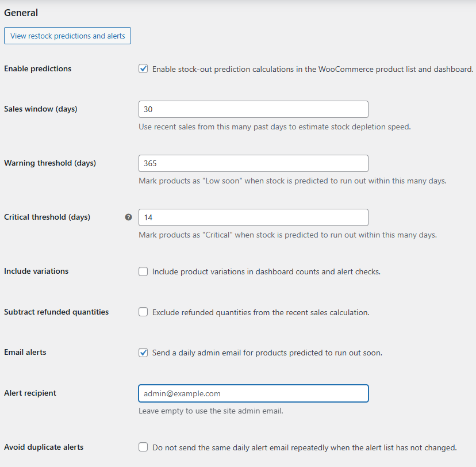Disable the Enable predictions checkbox
The height and width of the screenshot is (467, 476).
click(x=143, y=68)
